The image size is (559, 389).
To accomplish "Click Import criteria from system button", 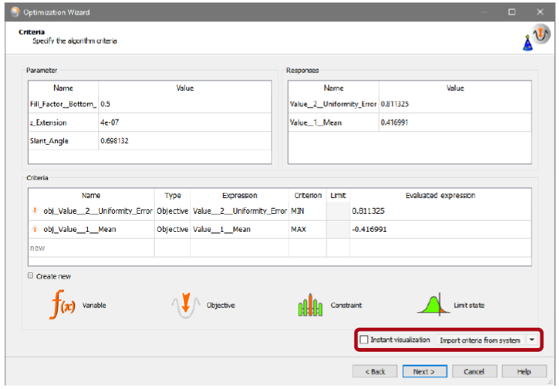I will point(480,340).
